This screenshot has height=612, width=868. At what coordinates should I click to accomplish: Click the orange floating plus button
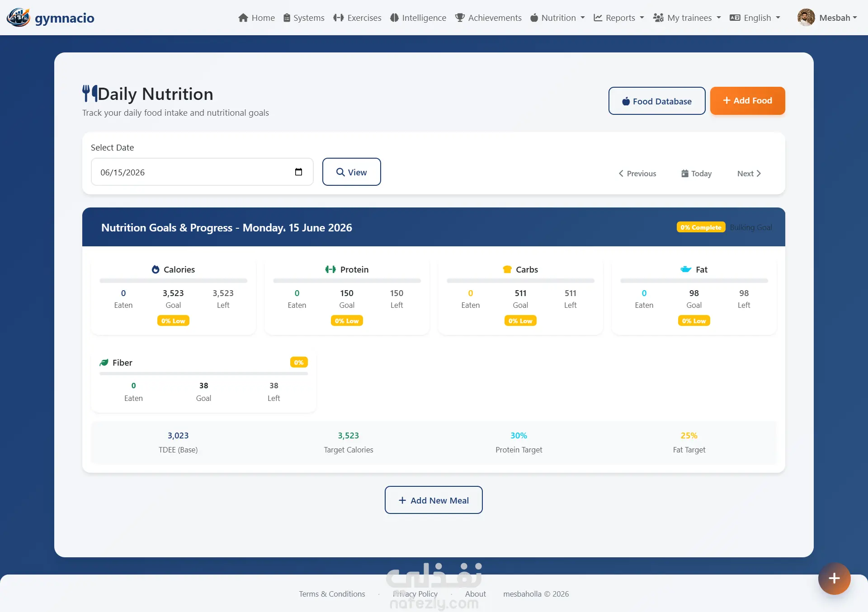(x=834, y=579)
